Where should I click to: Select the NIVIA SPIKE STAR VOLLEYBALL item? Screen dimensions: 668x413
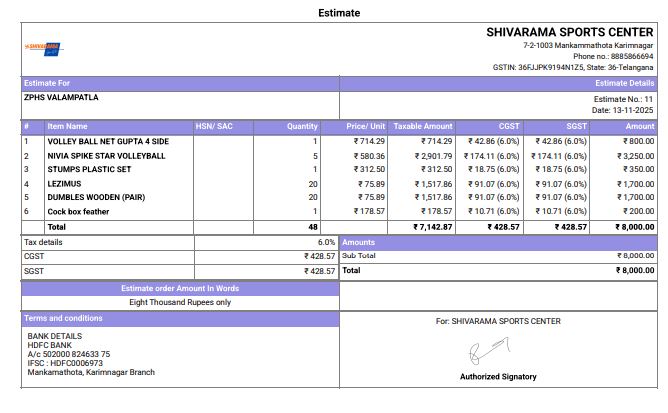[x=106, y=156]
